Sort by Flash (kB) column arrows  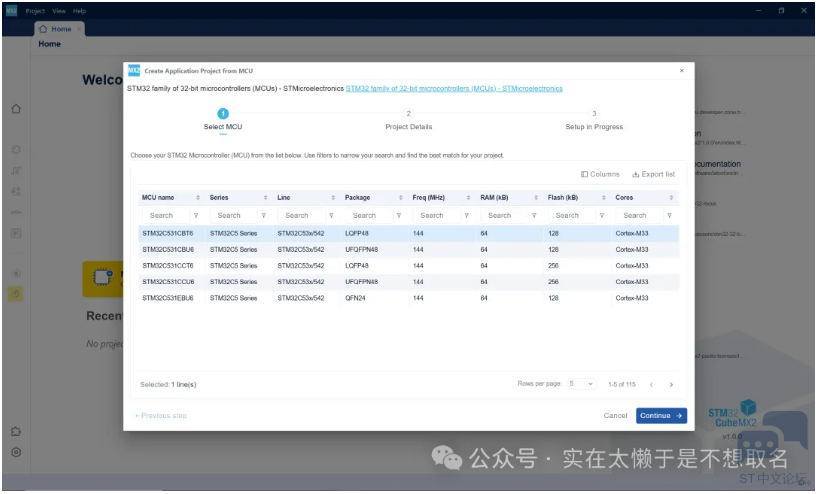604,198
